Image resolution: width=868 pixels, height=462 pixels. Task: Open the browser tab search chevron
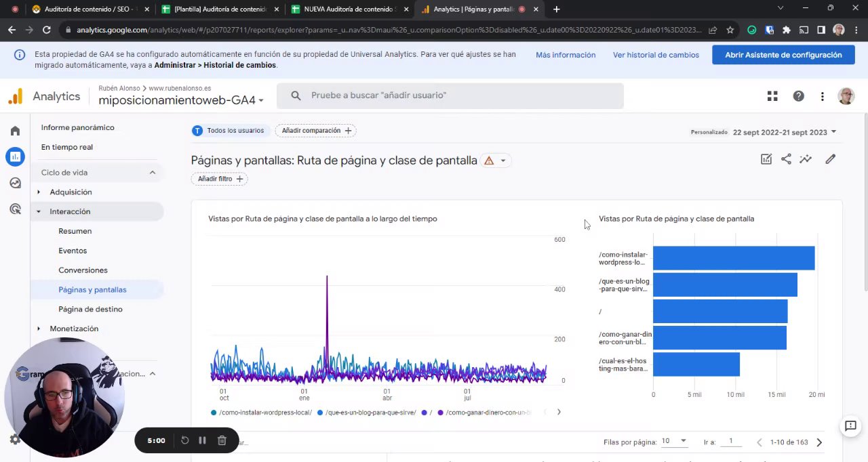[780, 8]
